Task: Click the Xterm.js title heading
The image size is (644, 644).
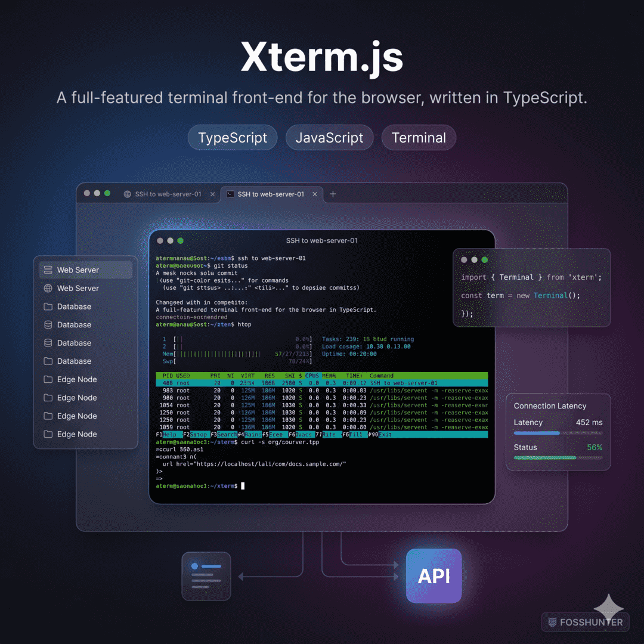Action: click(321, 57)
